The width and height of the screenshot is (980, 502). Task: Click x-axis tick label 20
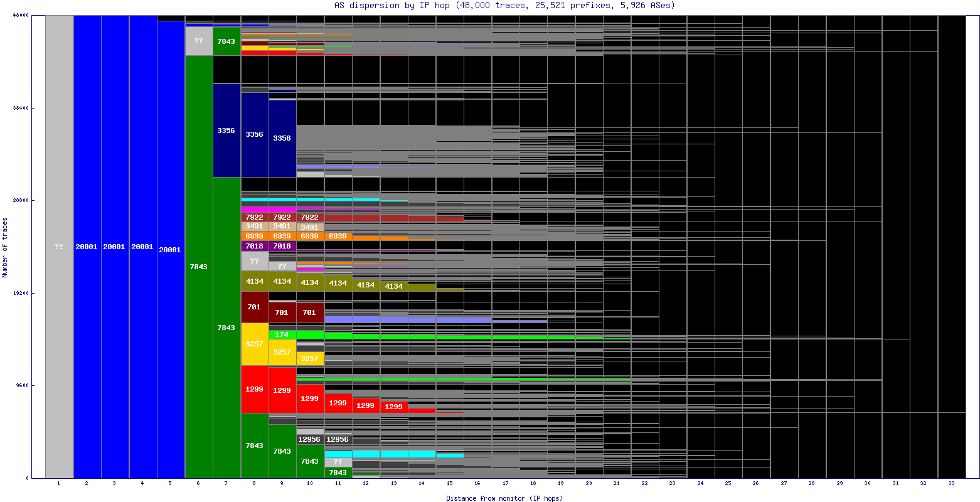pyautogui.click(x=589, y=484)
